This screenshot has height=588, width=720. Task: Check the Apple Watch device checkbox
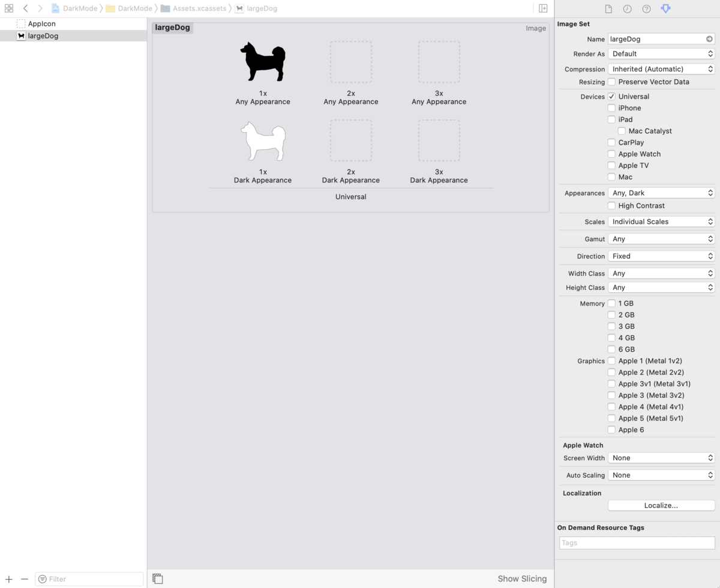click(x=611, y=154)
